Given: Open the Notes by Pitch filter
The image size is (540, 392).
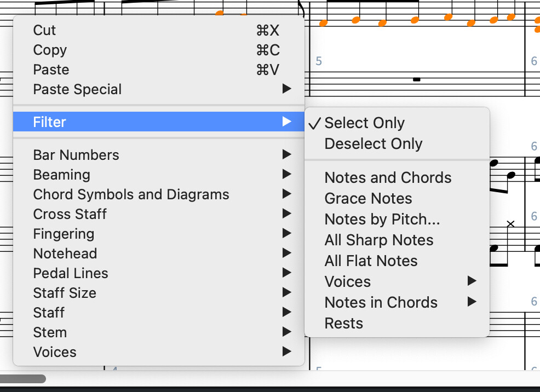Looking at the screenshot, I should [382, 220].
